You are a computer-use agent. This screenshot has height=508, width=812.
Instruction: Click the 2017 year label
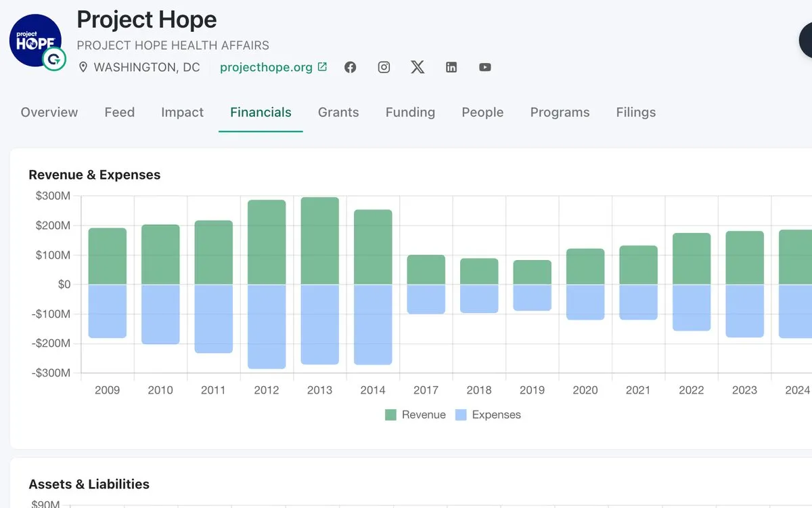tap(426, 390)
